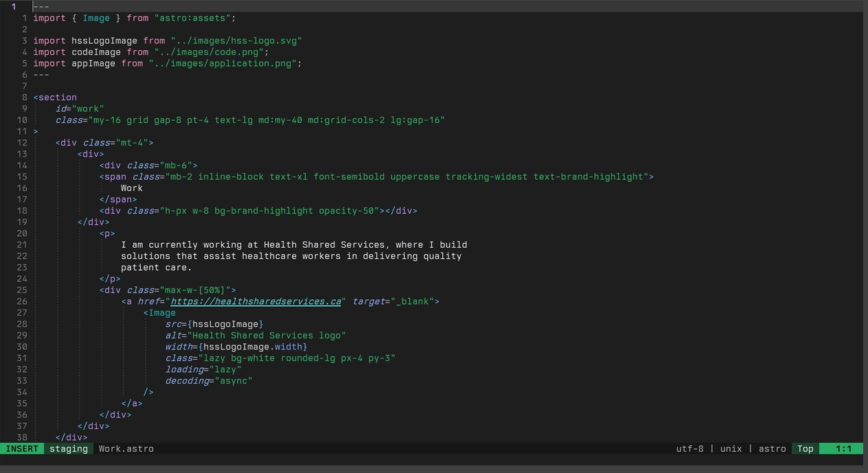The height and width of the screenshot is (473, 868).
Task: Click the target="_blank" attribute
Action: click(x=398, y=301)
